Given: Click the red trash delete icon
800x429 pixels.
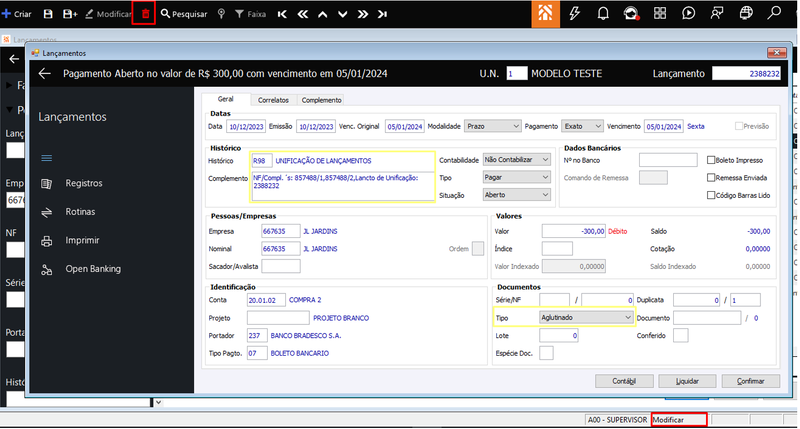Looking at the screenshot, I should pyautogui.click(x=145, y=14).
